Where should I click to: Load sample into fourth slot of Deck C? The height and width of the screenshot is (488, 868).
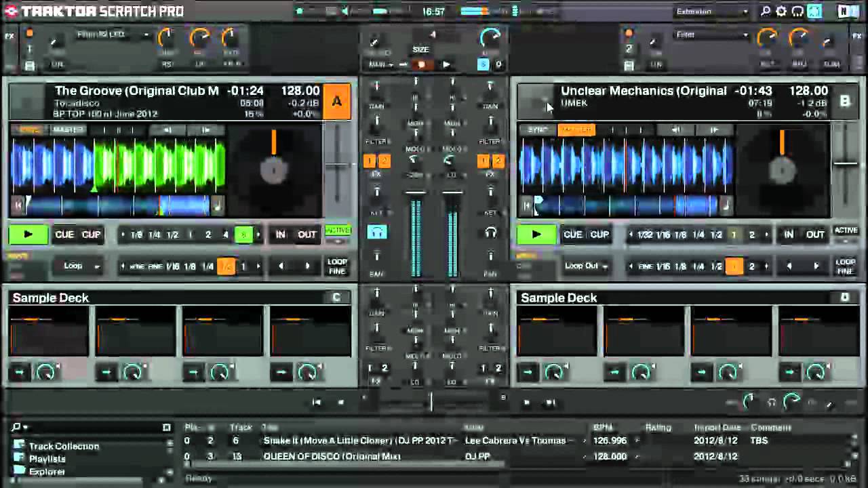tap(281, 371)
